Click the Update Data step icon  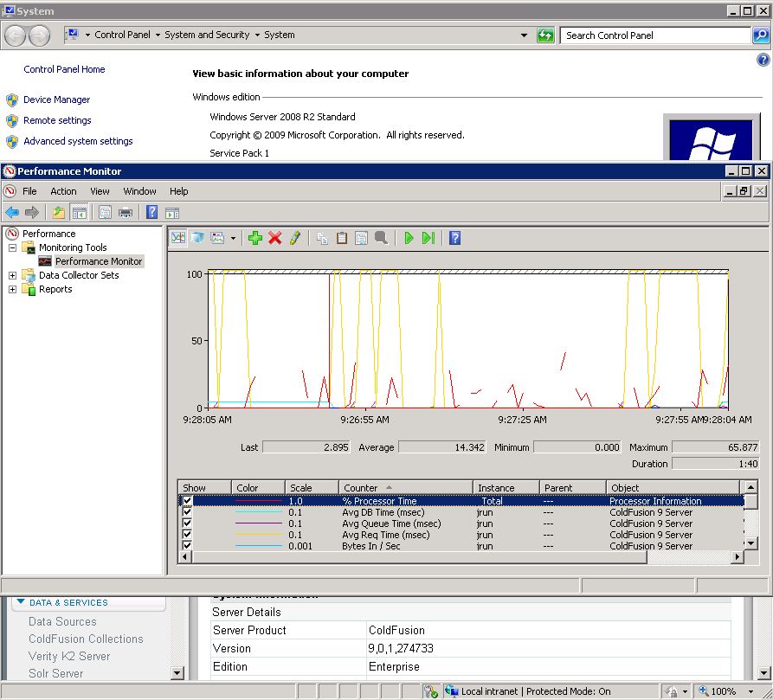click(x=428, y=238)
